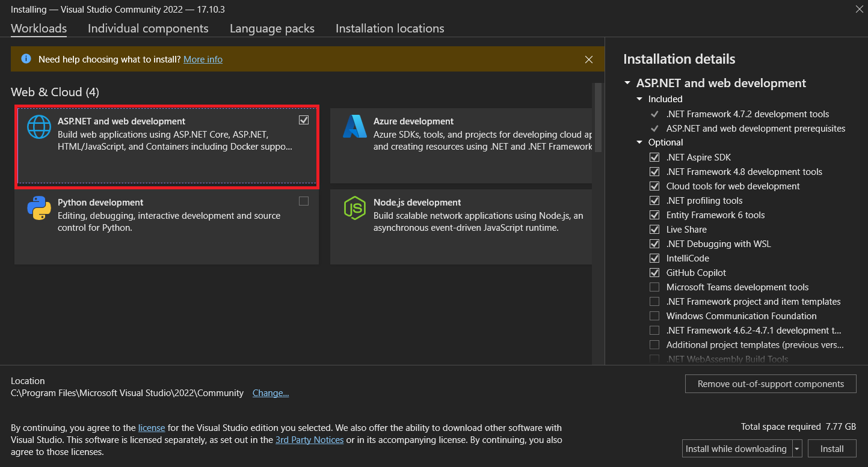868x467 pixels.
Task: Check Windows Communication Foundation
Action: [x=654, y=316]
